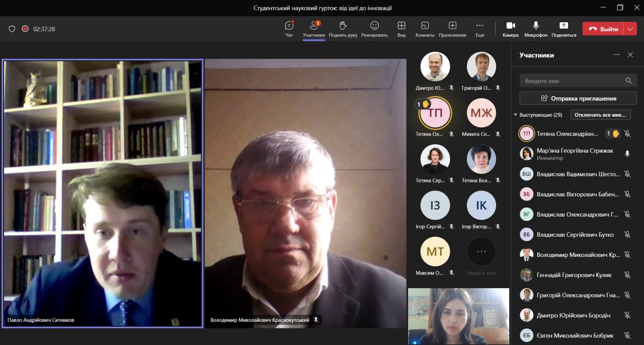This screenshot has height=345, width=644.
Task: Open the Еще more options menu
Action: [479, 29]
